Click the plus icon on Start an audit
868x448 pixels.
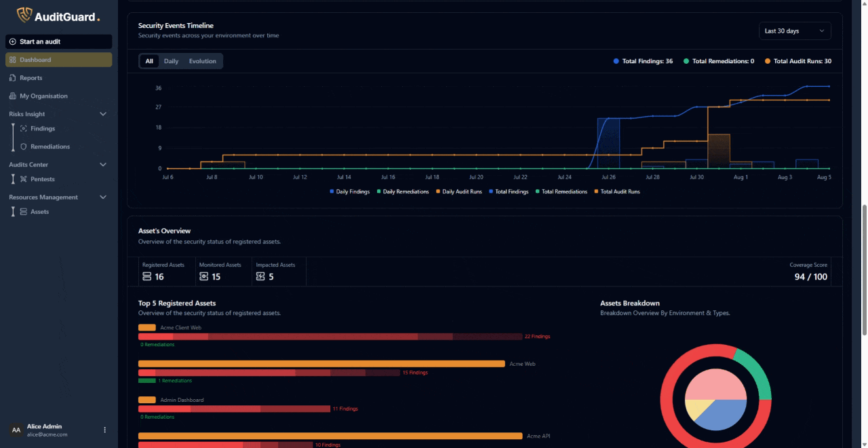tap(13, 41)
